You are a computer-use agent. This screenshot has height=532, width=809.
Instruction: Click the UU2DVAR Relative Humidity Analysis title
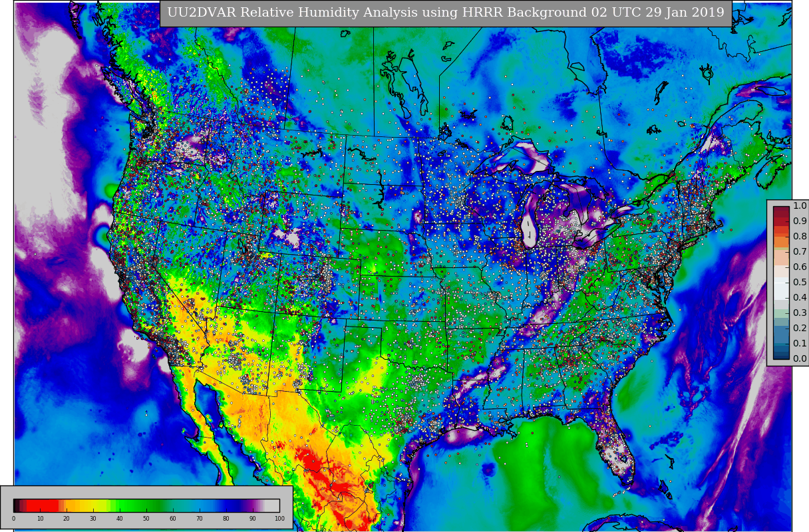click(x=446, y=13)
